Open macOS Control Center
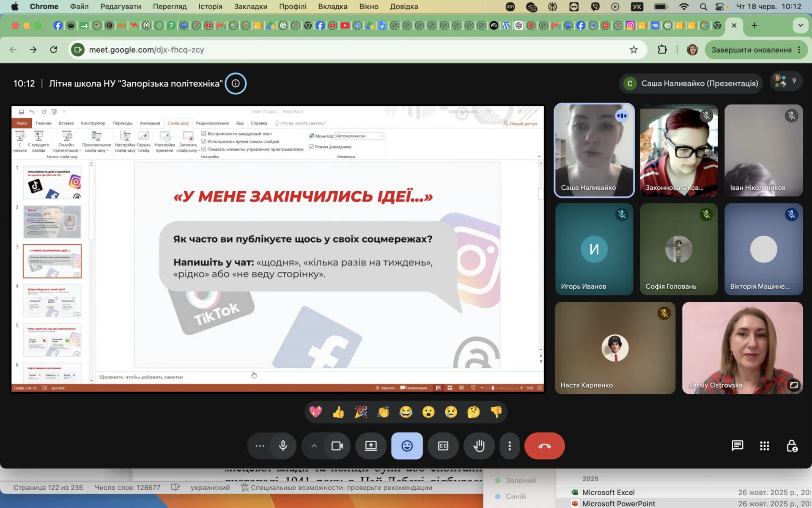 [719, 6]
